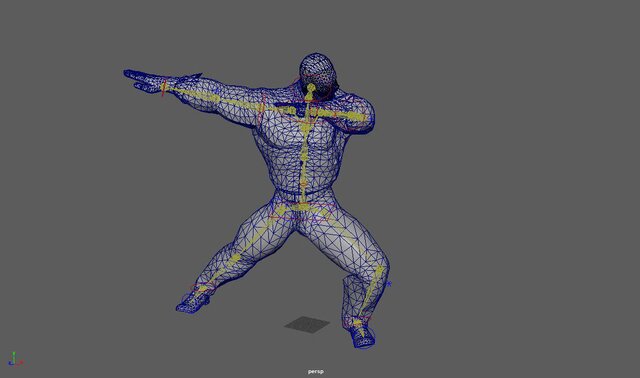Select the yellow knee joint on extended leg
The image size is (640, 378).
click(x=235, y=259)
